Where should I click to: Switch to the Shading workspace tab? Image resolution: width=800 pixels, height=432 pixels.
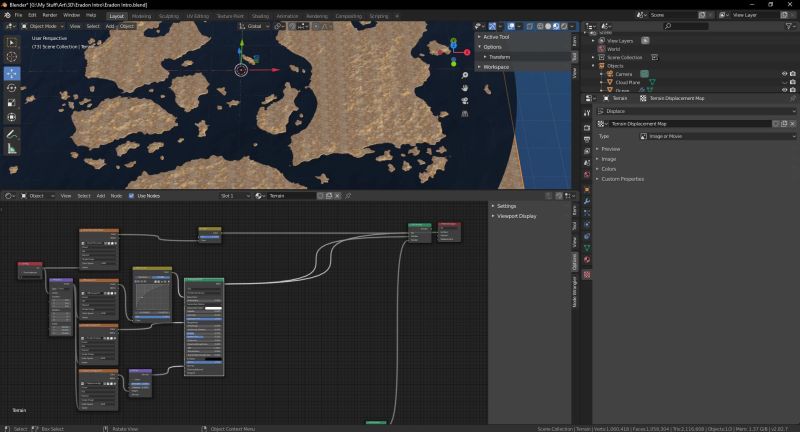pyautogui.click(x=260, y=16)
